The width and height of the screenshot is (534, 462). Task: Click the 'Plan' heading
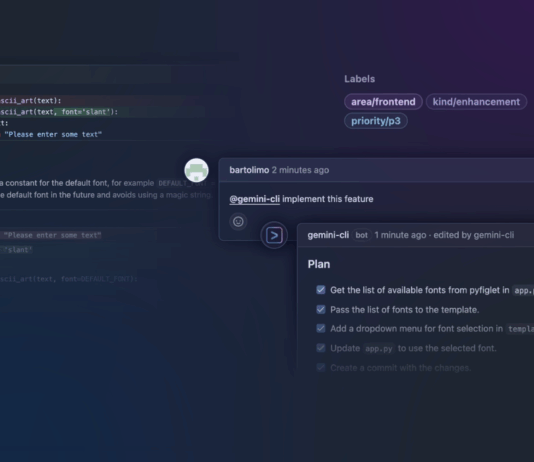click(319, 264)
